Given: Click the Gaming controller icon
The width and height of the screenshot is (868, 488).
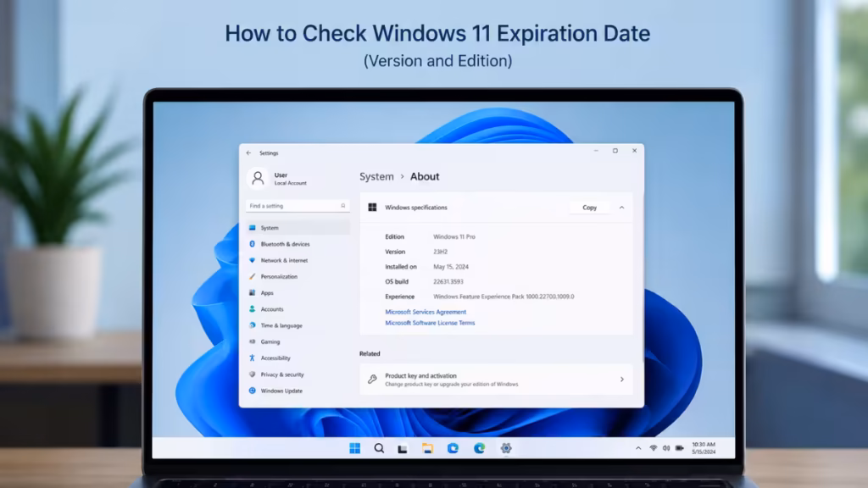Looking at the screenshot, I should point(252,341).
